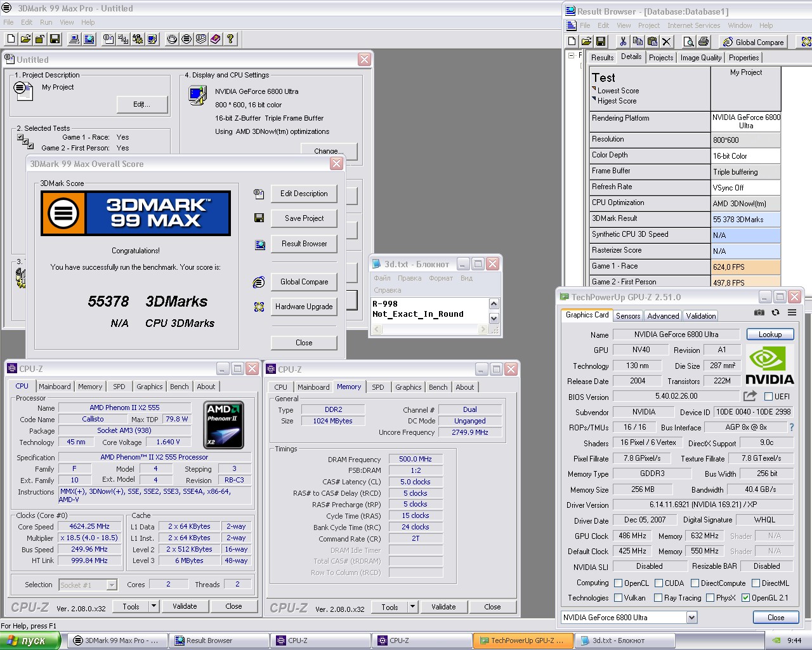Screen dimensions: 812x650
Task: Click the purple book icon in 3DMark toolbar
Action: click(216, 39)
